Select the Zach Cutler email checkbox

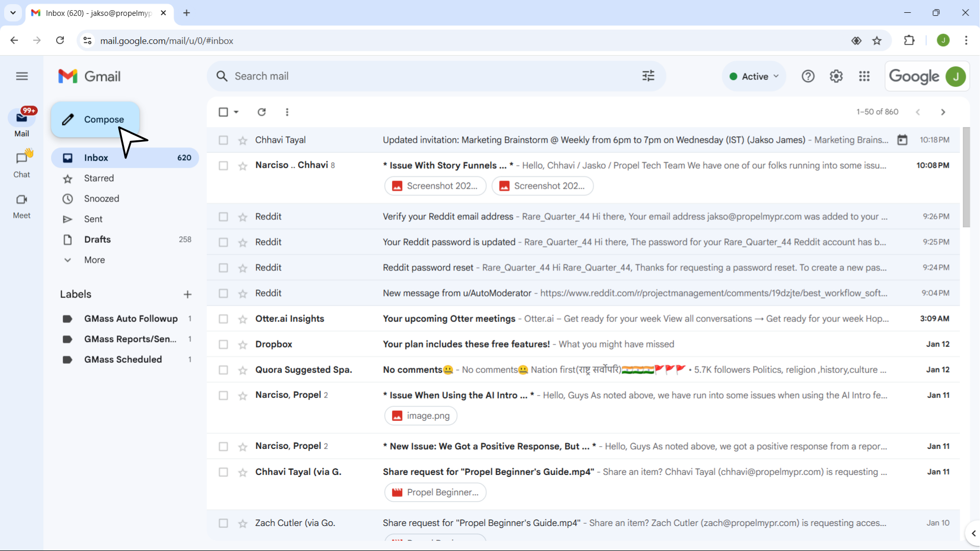coord(223,523)
